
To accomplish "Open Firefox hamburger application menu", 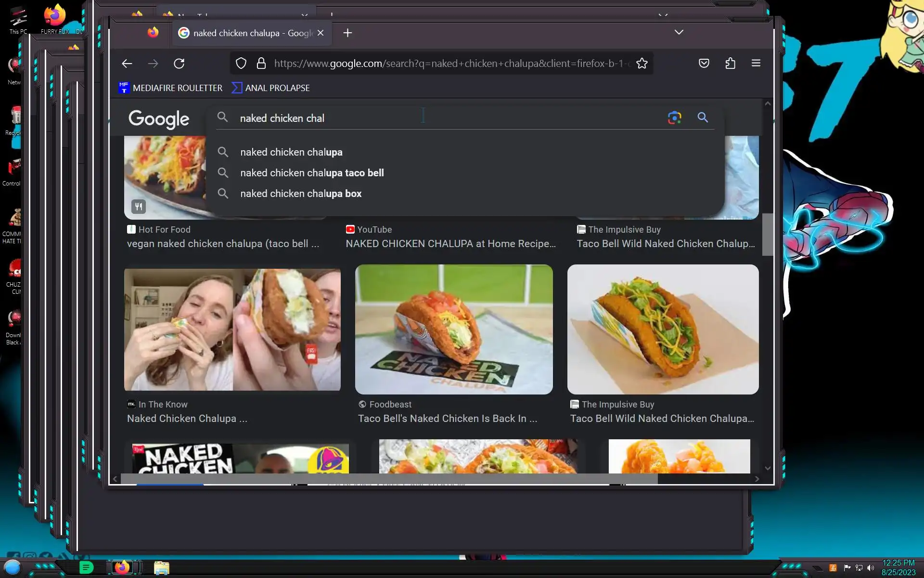I will point(756,64).
